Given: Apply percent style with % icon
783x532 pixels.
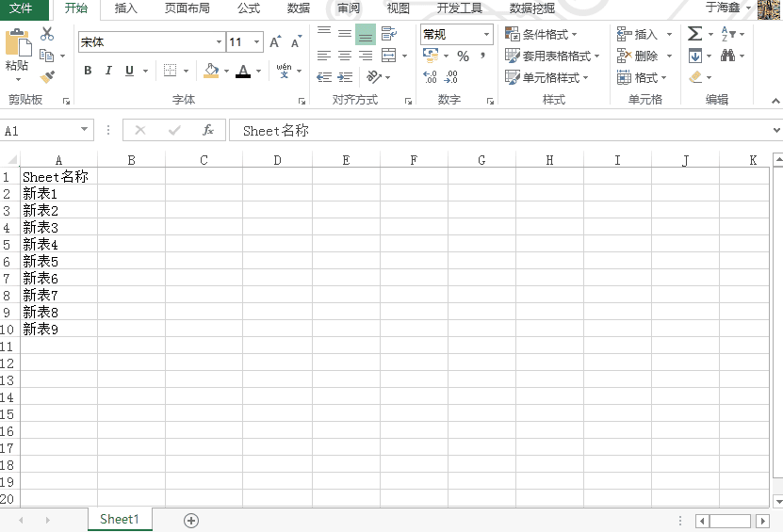Looking at the screenshot, I should (463, 56).
